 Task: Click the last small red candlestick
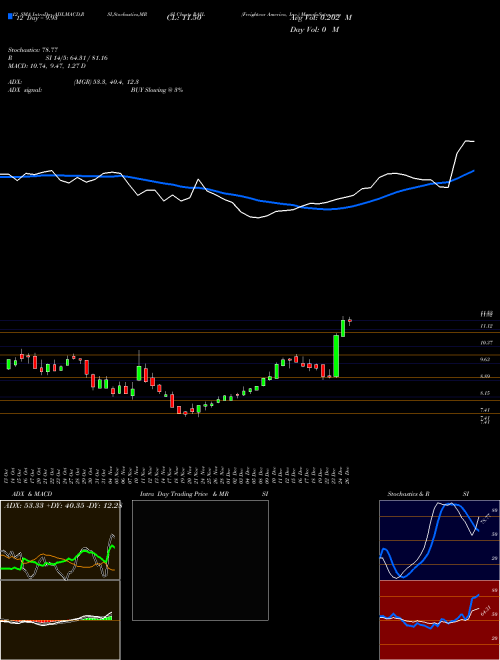click(x=349, y=321)
